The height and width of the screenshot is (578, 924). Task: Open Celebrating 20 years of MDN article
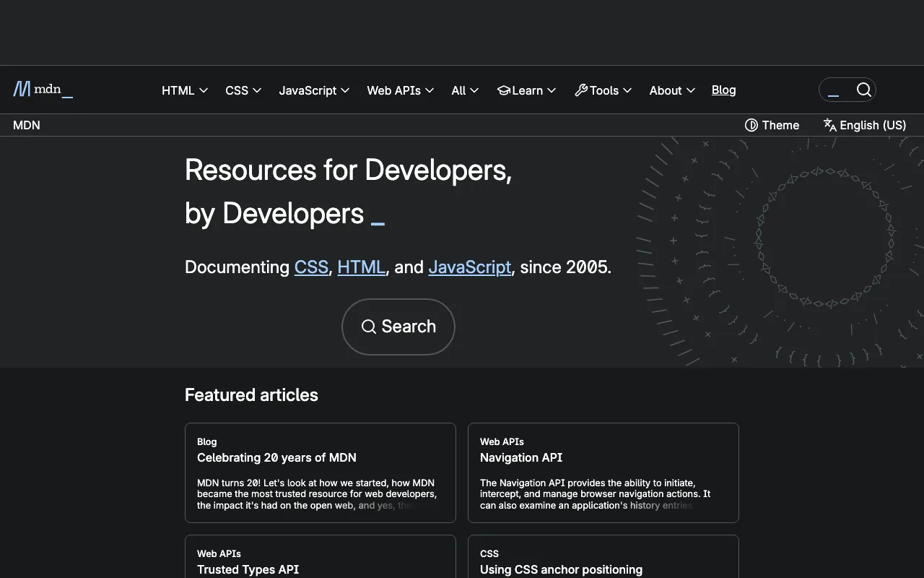pyautogui.click(x=276, y=457)
